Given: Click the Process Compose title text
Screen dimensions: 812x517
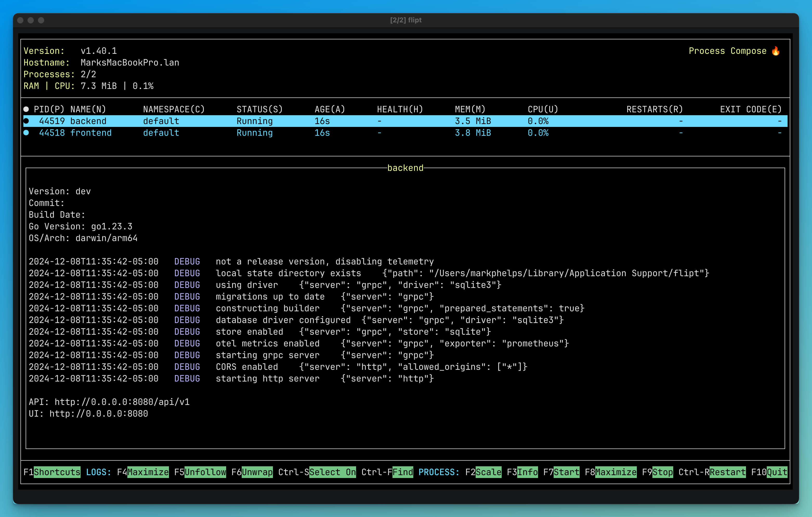Looking at the screenshot, I should point(727,51).
